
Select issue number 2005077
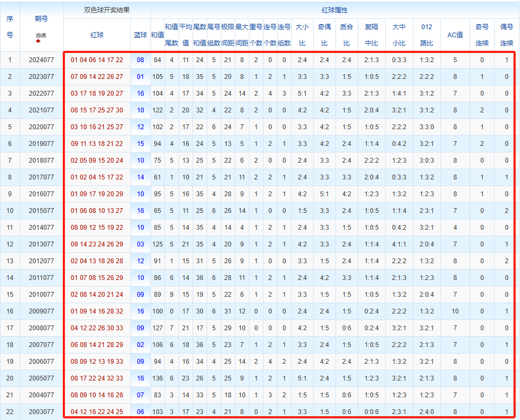(x=42, y=378)
